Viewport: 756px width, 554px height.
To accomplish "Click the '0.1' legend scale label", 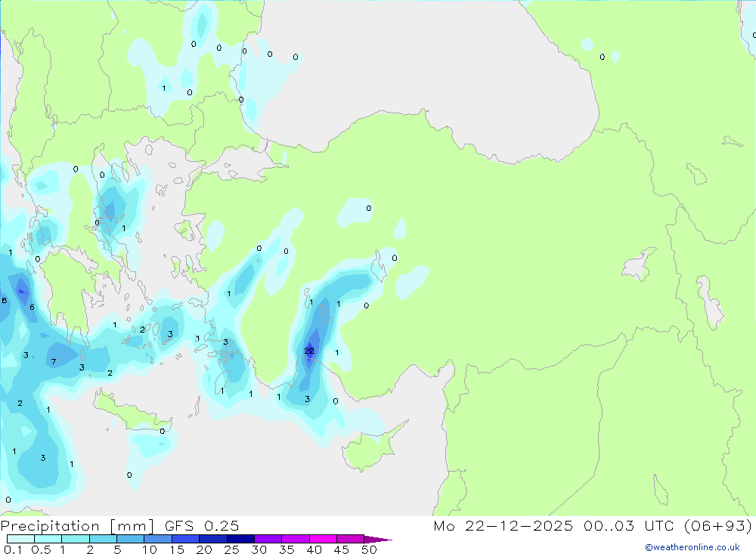I will 13,549.
